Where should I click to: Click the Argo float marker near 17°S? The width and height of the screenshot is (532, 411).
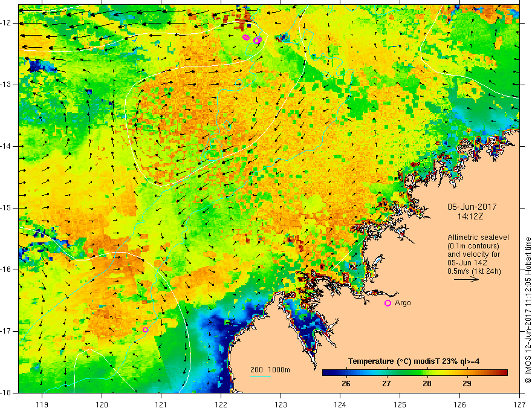point(146,329)
